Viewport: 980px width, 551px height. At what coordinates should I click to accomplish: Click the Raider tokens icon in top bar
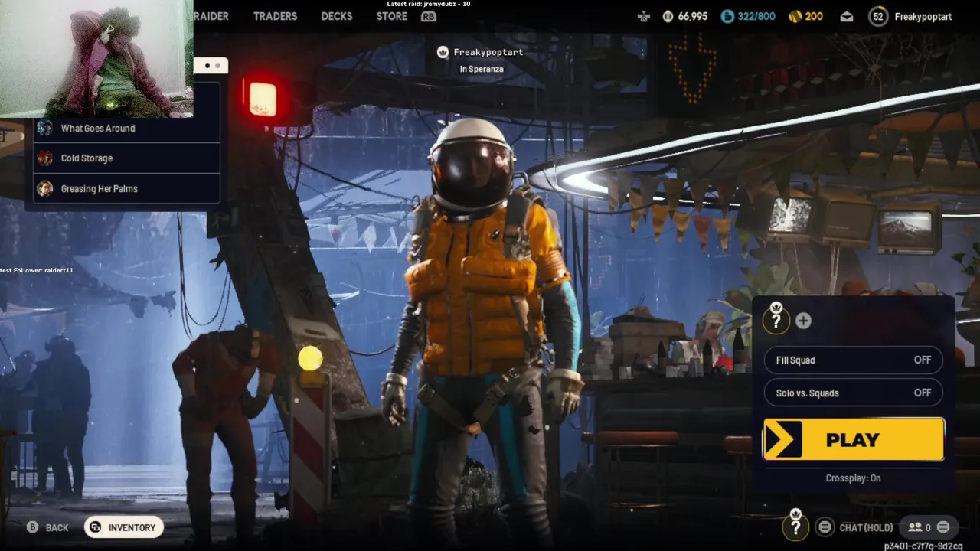644,16
